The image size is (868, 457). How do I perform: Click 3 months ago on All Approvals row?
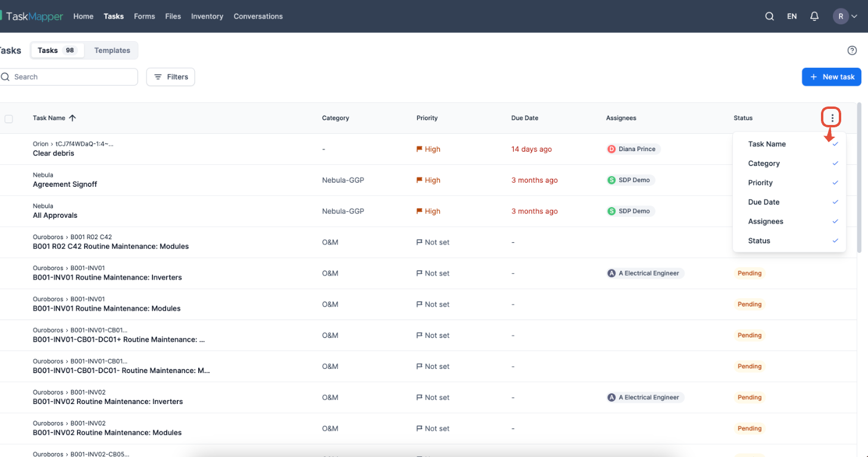pos(534,211)
